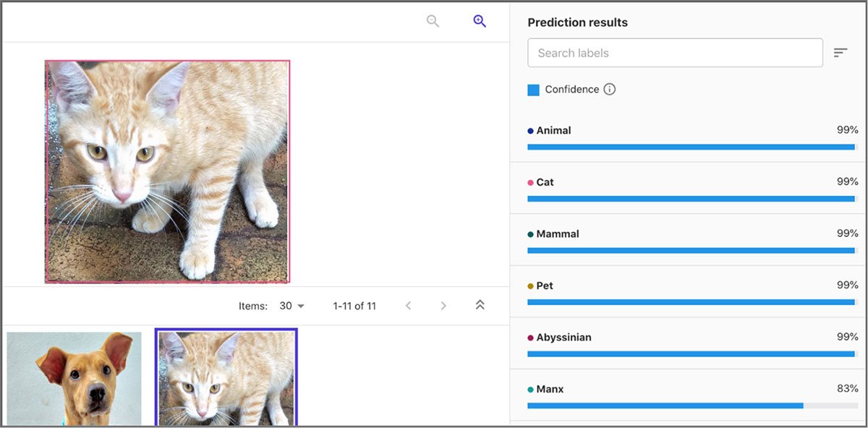Go to previous page arrow
Screen dimensions: 868x428
408,306
